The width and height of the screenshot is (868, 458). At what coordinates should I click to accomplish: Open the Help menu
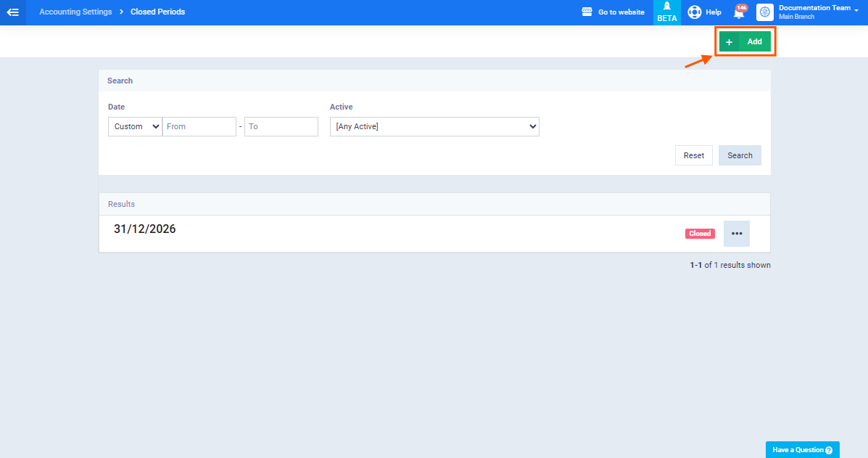705,12
